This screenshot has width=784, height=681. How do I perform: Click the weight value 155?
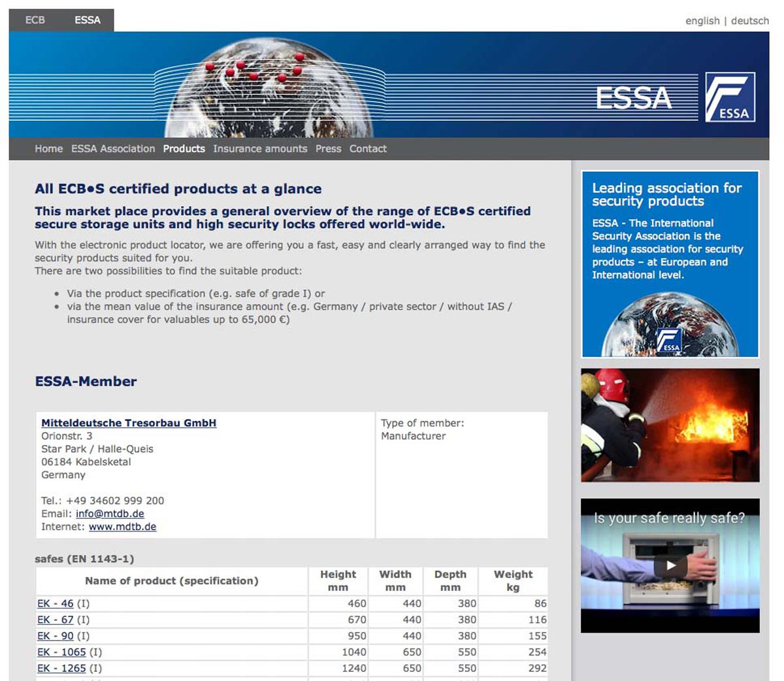(538, 636)
